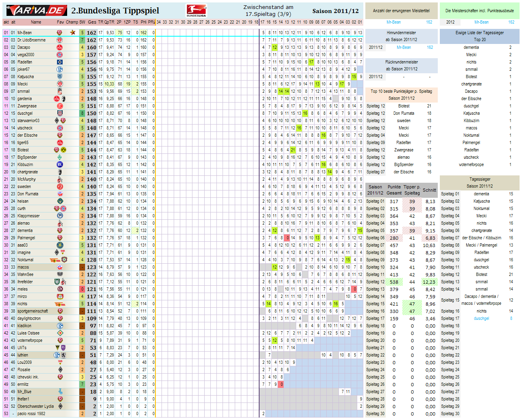Click the 280 points cell for Spieltag 06
This screenshot has width=522, height=420.
click(394, 238)
